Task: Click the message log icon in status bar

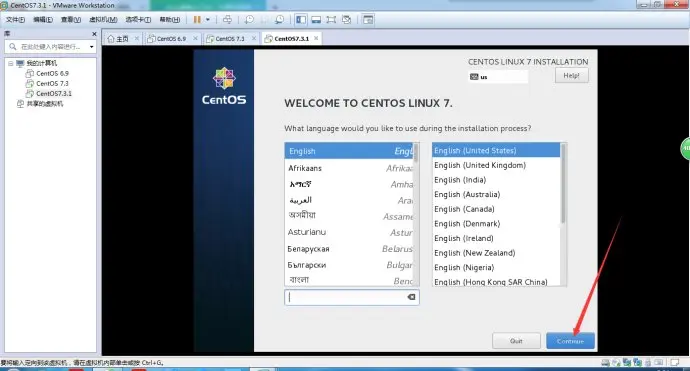Action: tap(674, 363)
